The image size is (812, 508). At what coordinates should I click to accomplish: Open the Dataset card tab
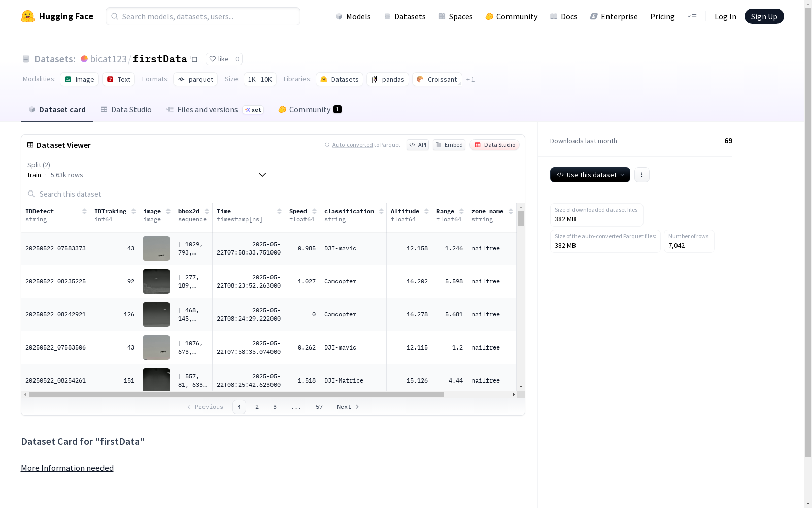[x=57, y=110]
